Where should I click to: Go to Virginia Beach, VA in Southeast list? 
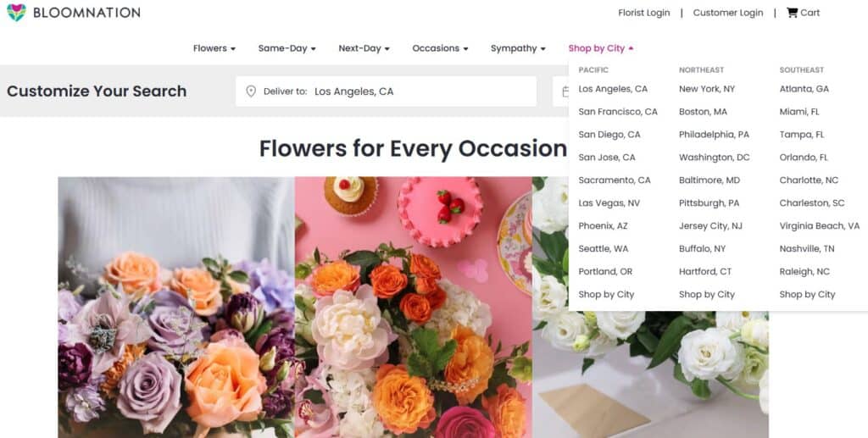820,225
